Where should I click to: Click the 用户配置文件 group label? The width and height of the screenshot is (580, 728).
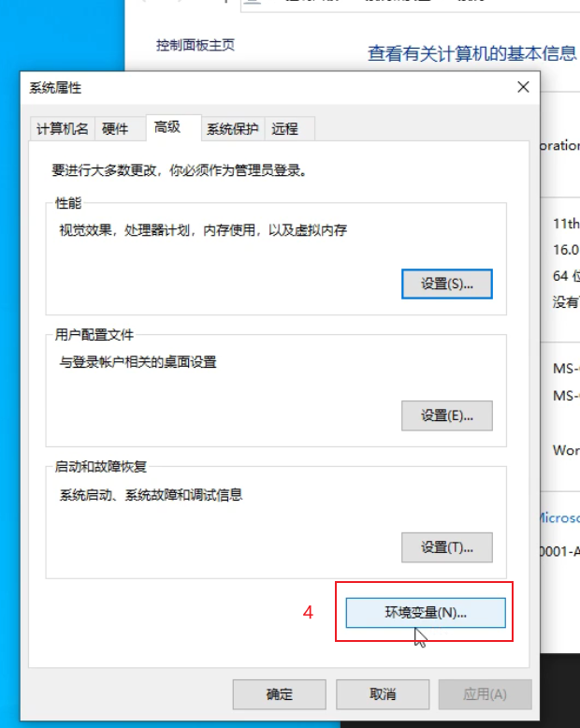[94, 334]
